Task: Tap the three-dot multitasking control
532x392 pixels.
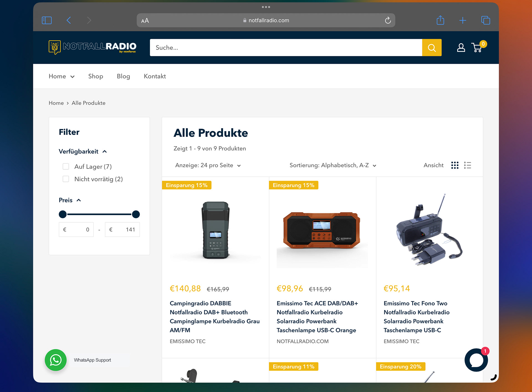Action: (x=266, y=7)
